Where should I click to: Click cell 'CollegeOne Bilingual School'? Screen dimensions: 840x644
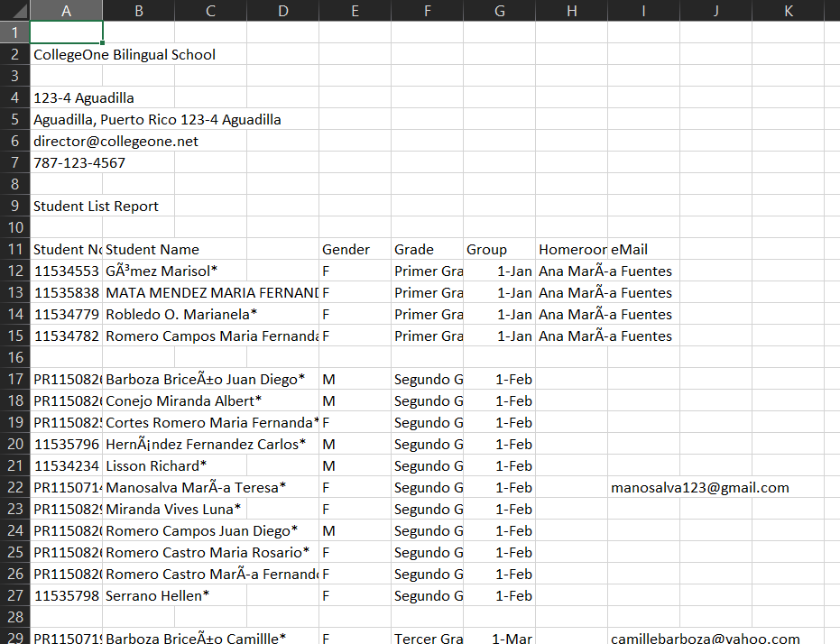click(125, 55)
